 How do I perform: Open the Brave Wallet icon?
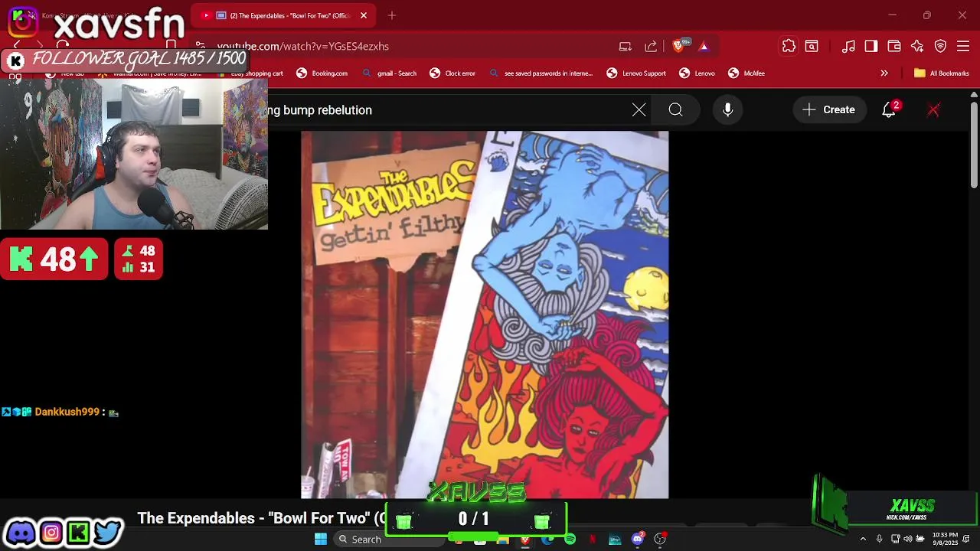(x=894, y=47)
